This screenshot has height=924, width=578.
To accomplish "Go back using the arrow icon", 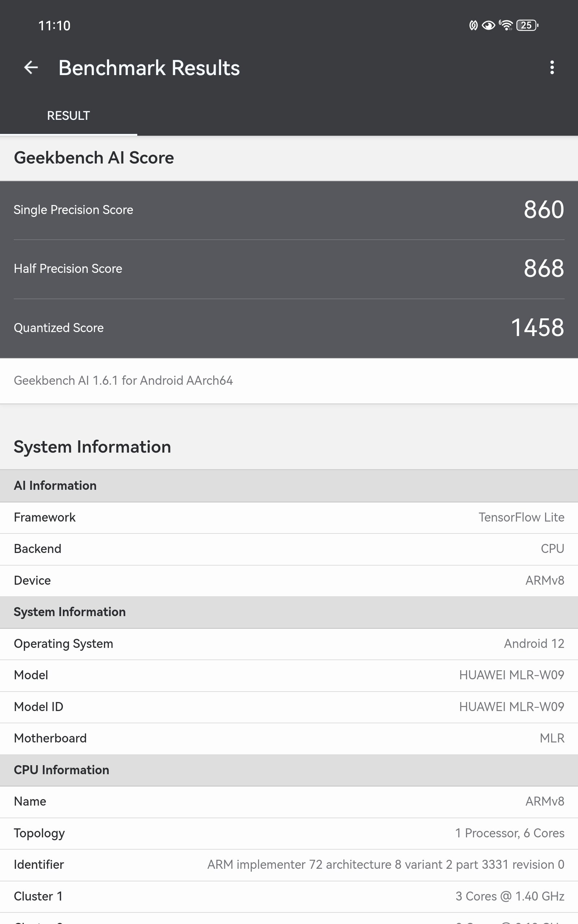I will [31, 67].
